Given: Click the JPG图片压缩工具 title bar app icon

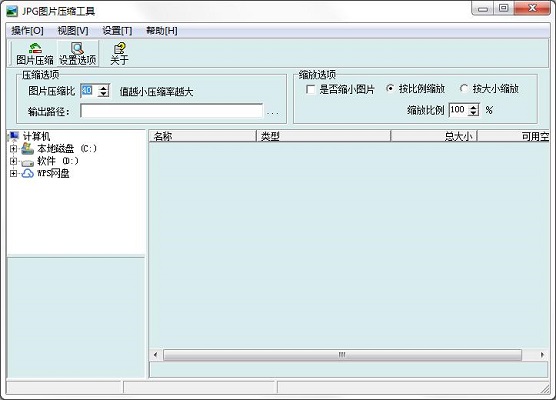Looking at the screenshot, I should tap(12, 11).
